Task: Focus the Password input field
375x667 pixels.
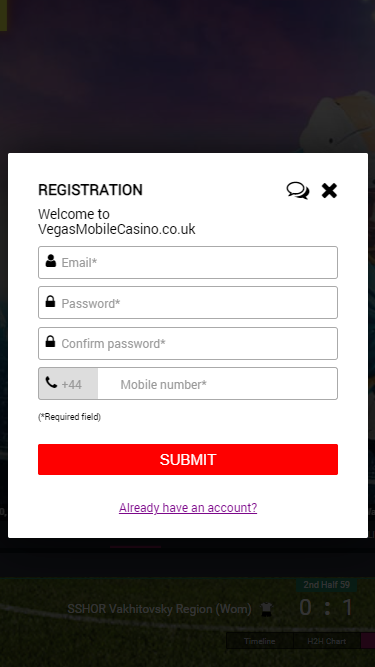Action: [x=188, y=302]
